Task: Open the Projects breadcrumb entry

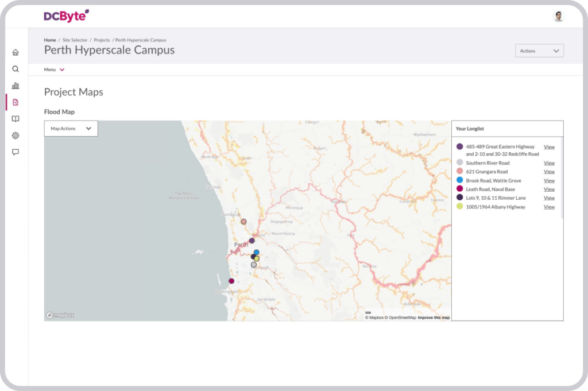Action: (x=102, y=40)
